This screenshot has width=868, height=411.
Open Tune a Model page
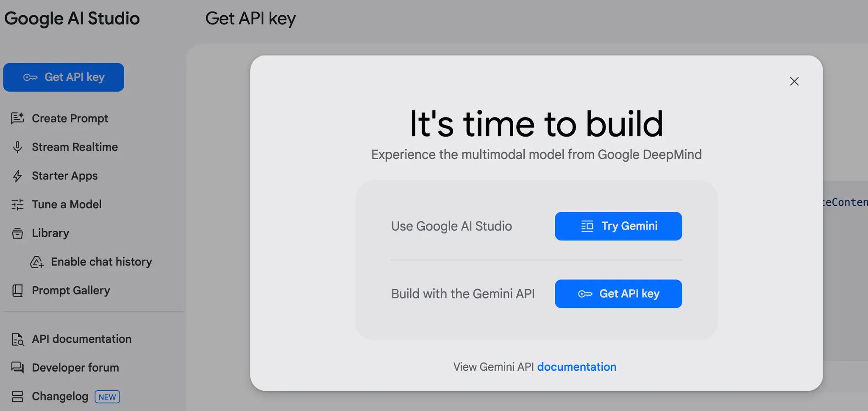tap(67, 204)
